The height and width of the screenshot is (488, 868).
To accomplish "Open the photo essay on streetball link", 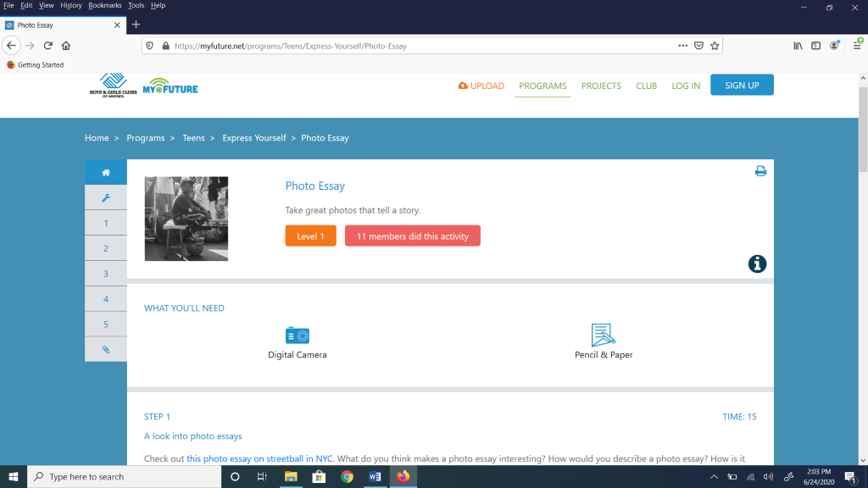I will pyautogui.click(x=261, y=459).
